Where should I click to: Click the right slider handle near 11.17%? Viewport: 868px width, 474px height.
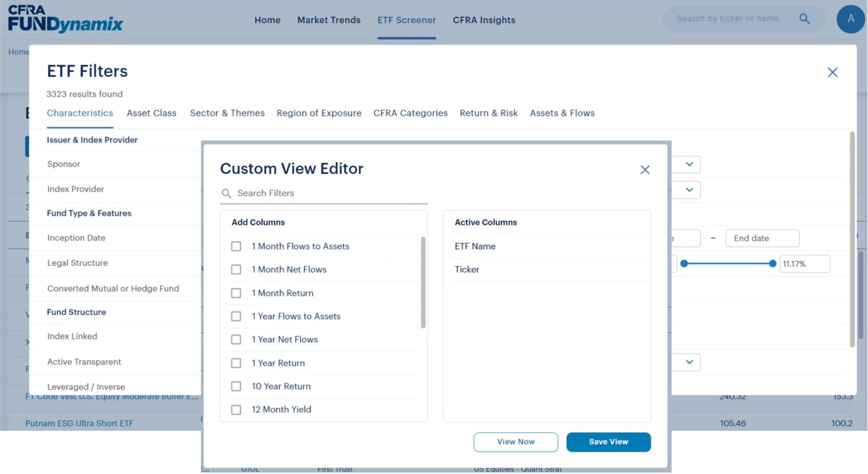[x=772, y=263]
